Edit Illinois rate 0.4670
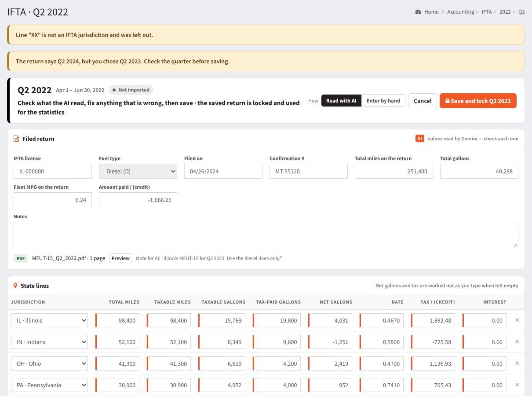The width and height of the screenshot is (532, 396). point(382,320)
